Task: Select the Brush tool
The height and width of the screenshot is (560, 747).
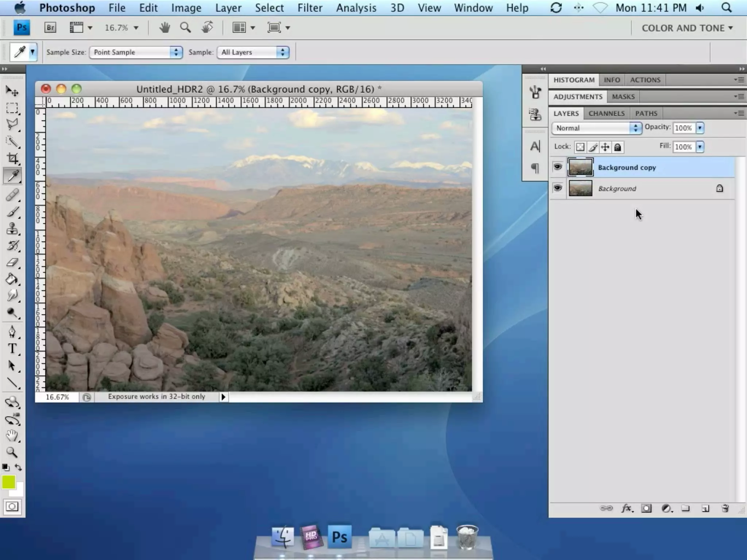Action: point(12,212)
